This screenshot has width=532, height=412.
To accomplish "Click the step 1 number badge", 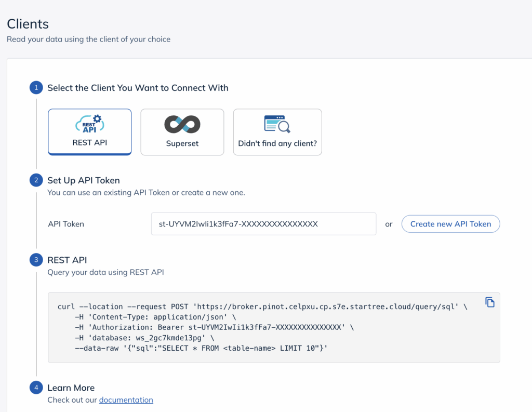I will coord(36,88).
